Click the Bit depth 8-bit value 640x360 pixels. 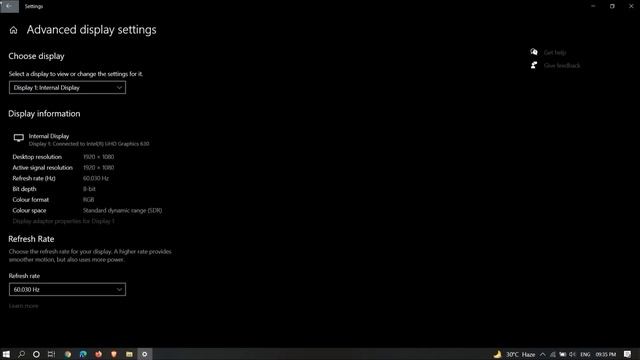pyautogui.click(x=89, y=189)
